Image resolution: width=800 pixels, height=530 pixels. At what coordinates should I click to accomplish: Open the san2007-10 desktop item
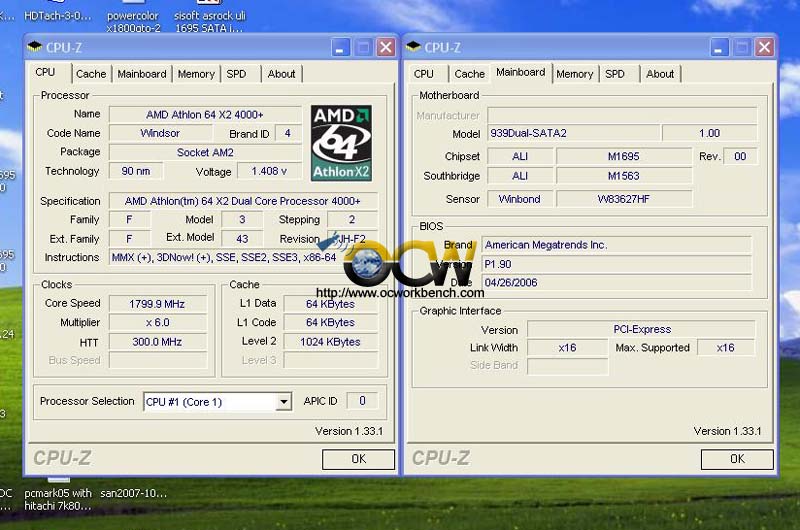[x=134, y=493]
